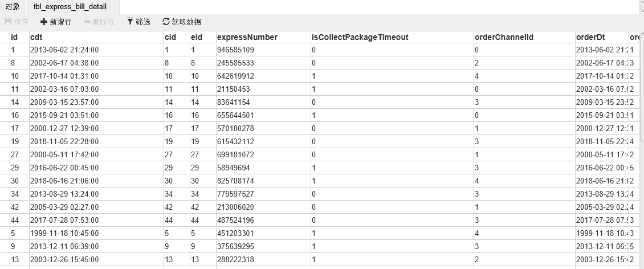Open the filter (筛选) funnel tool
The height and width of the screenshot is (269, 644).
click(138, 22)
